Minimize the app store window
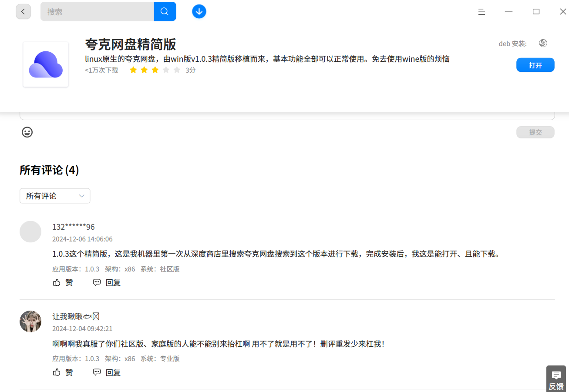Image resolution: width=569 pixels, height=392 pixels. (509, 12)
